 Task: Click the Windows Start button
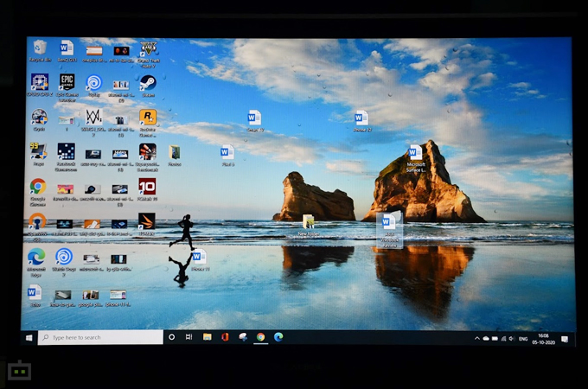coord(29,338)
